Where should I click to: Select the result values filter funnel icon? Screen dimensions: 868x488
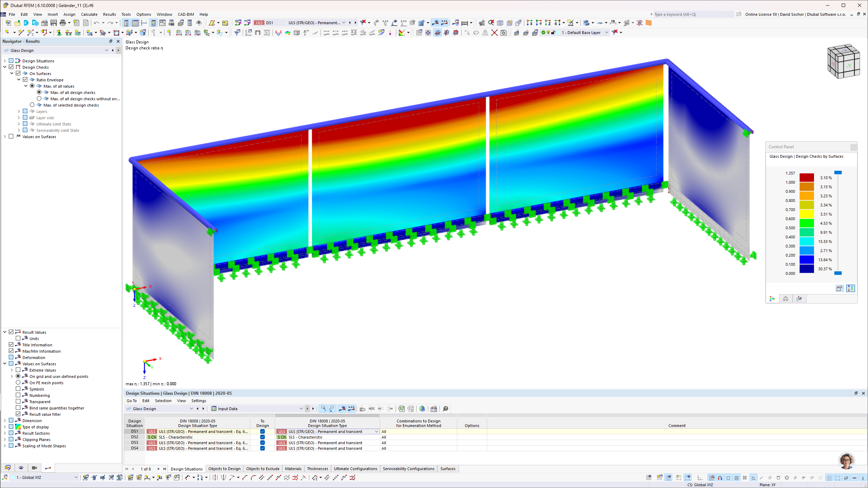coord(25,414)
